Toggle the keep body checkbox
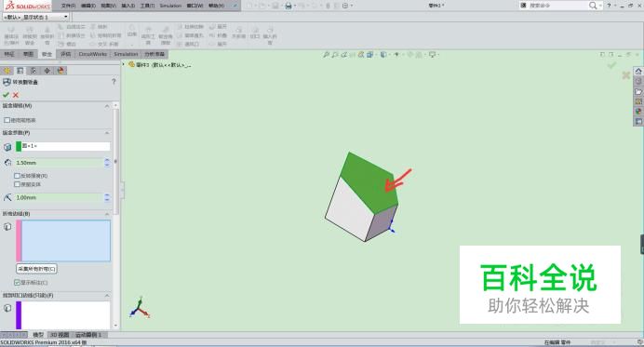The width and height of the screenshot is (644, 347). 17,184
